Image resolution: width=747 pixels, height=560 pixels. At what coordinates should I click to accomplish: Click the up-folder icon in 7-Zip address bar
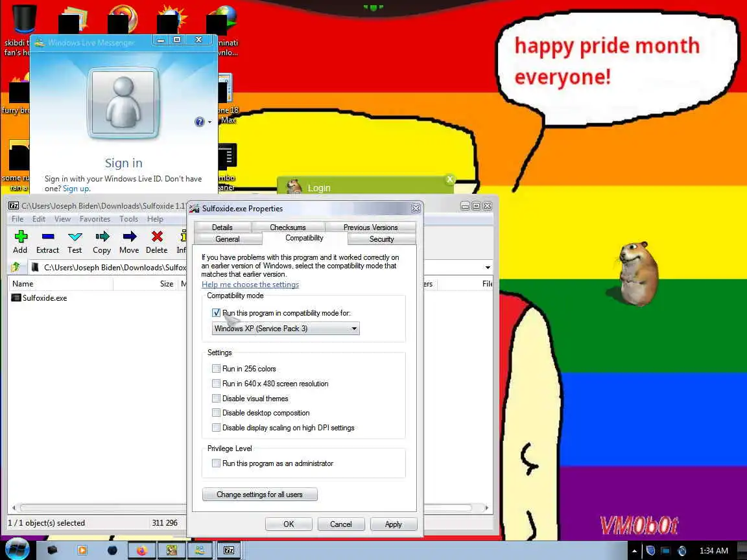pos(16,267)
